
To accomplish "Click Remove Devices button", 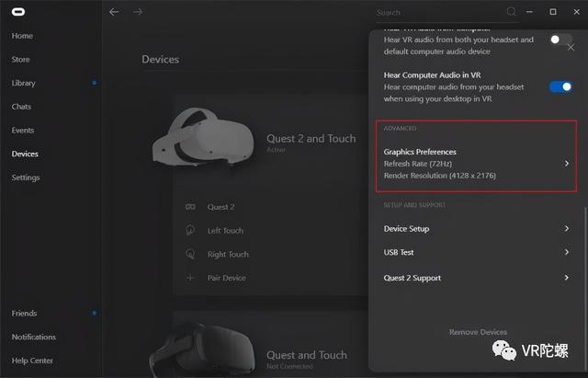I will [x=478, y=332].
